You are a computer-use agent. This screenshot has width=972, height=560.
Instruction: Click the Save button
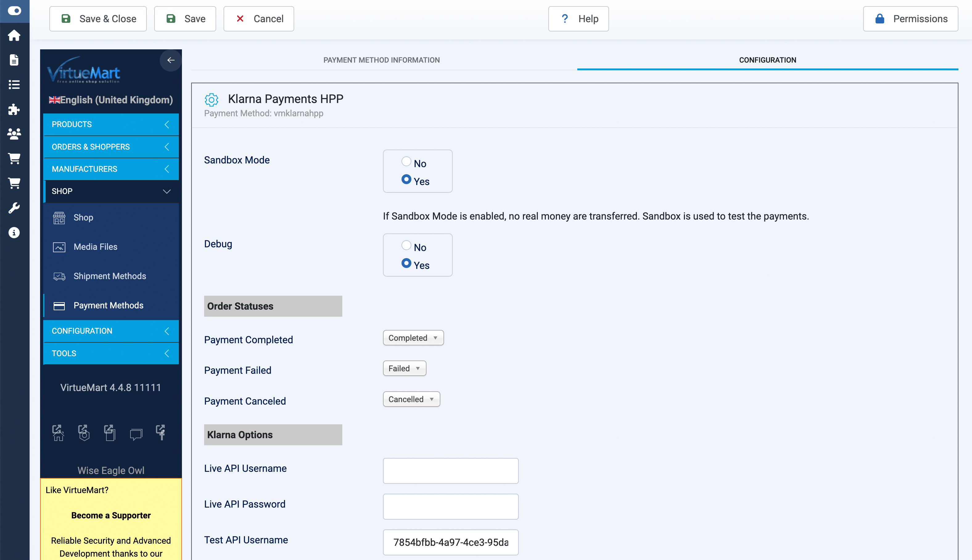(185, 19)
